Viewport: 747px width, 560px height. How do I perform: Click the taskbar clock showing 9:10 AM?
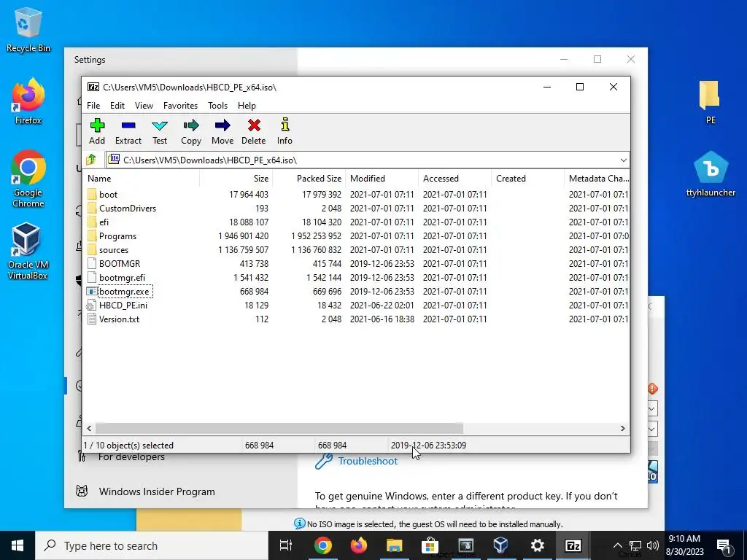[684, 545]
